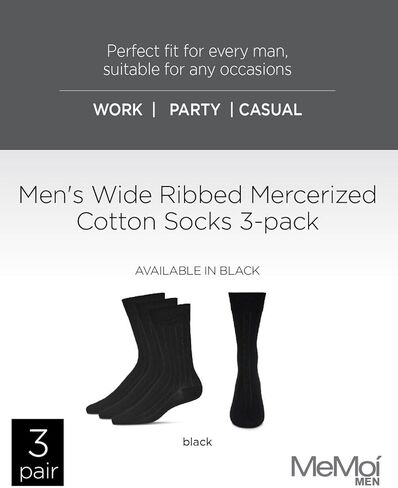Select the single front-facing black sock
The height and width of the screenshot is (488, 398).
click(247, 360)
